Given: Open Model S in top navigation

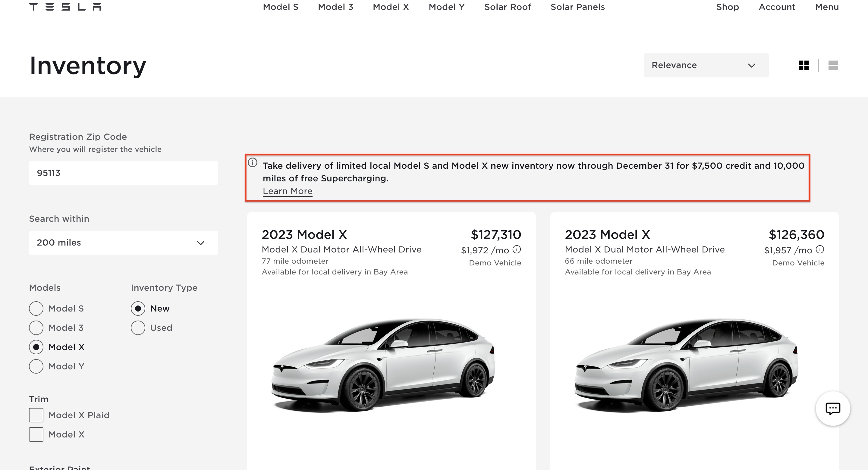Looking at the screenshot, I should click(x=280, y=7).
